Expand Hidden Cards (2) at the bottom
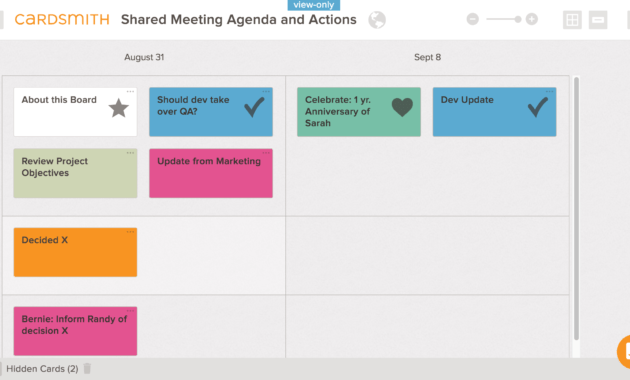Screen dimensions: 630x380 (x=42, y=369)
